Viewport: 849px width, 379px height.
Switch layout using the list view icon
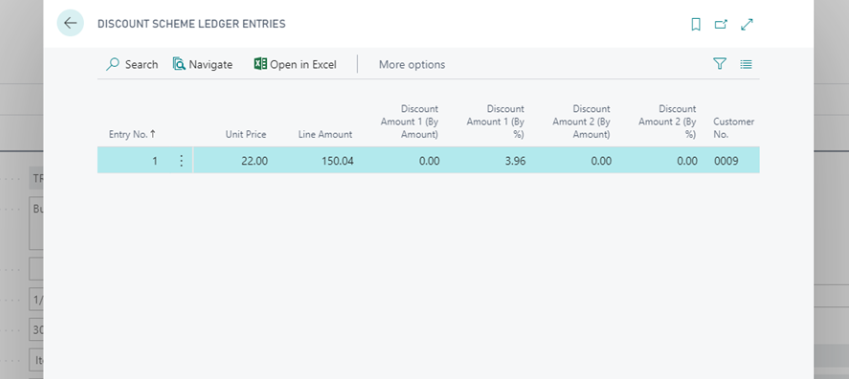click(746, 64)
